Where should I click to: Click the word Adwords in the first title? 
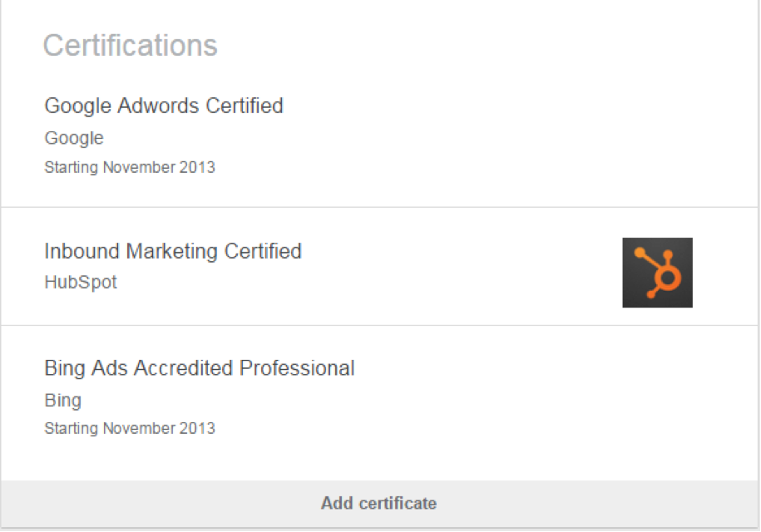[x=159, y=106]
